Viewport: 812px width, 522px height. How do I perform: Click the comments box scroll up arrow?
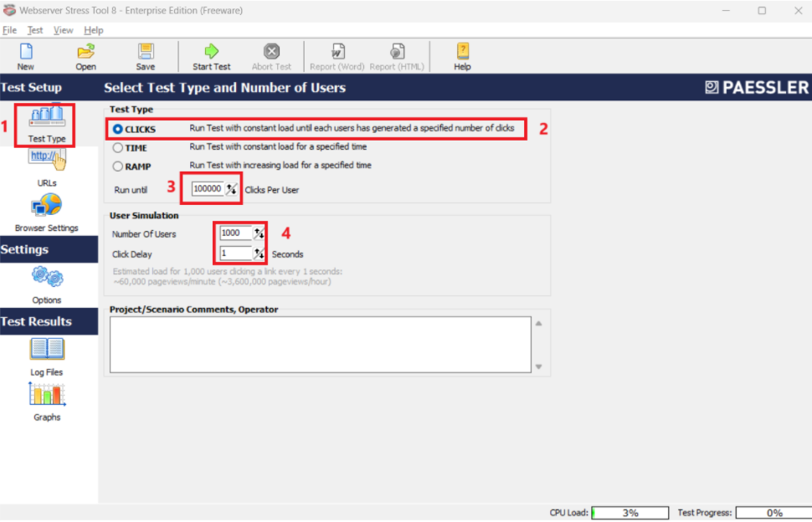click(538, 324)
